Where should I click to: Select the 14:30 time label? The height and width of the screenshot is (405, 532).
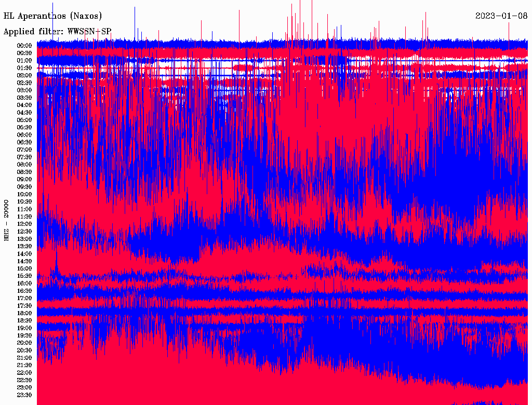[x=24, y=262]
